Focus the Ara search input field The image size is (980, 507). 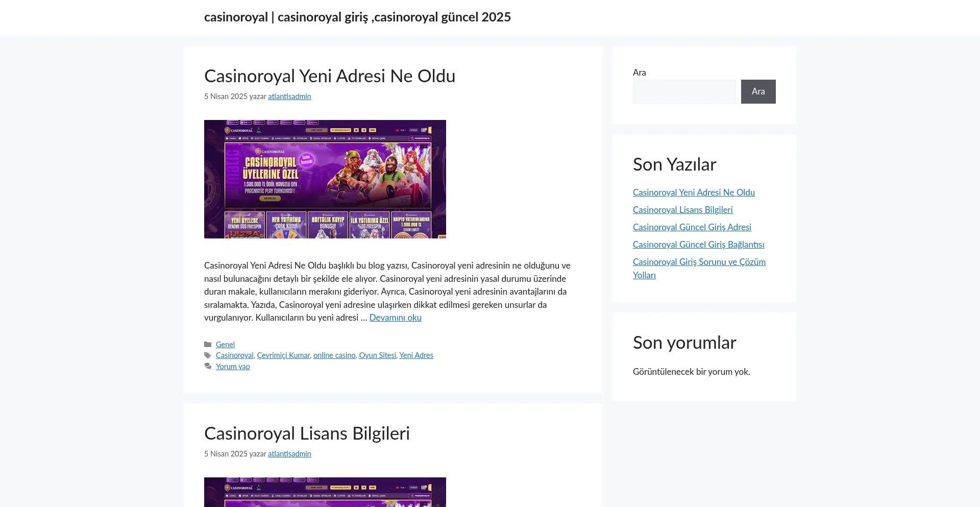pyautogui.click(x=684, y=92)
